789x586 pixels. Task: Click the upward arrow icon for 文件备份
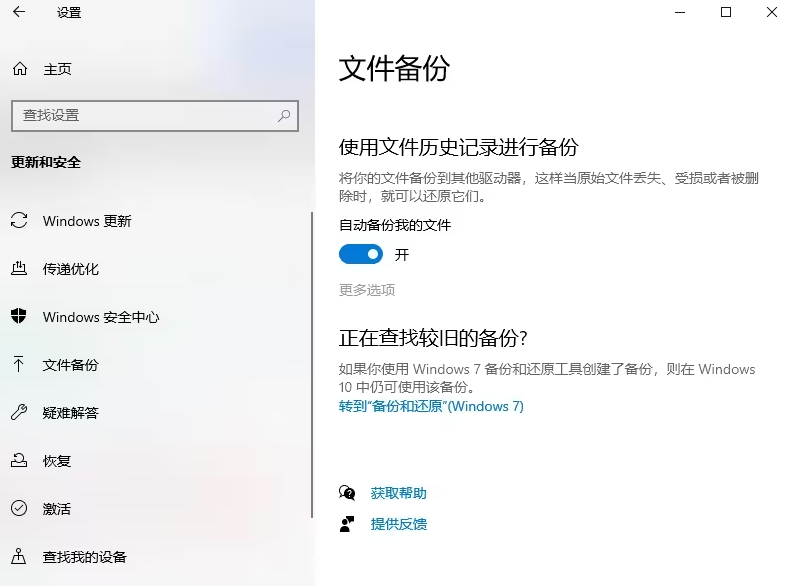[x=19, y=364]
